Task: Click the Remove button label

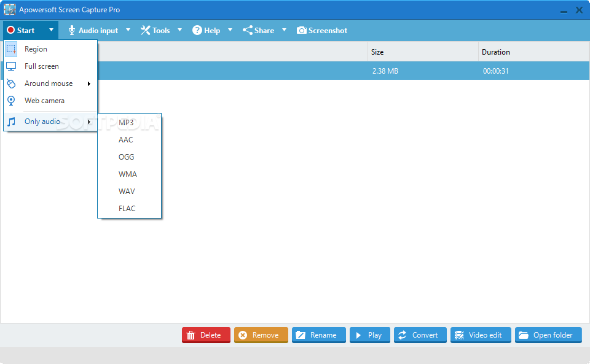Action: (265, 335)
